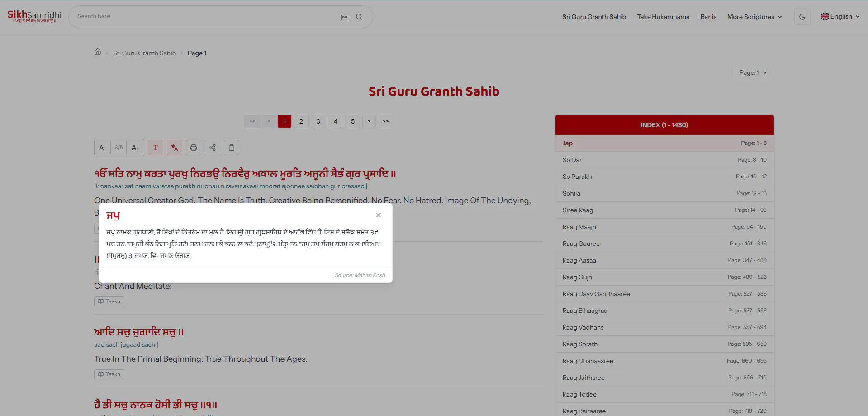The height and width of the screenshot is (416, 868).
Task: Select Raag Bihaagraa in the index
Action: click(664, 311)
